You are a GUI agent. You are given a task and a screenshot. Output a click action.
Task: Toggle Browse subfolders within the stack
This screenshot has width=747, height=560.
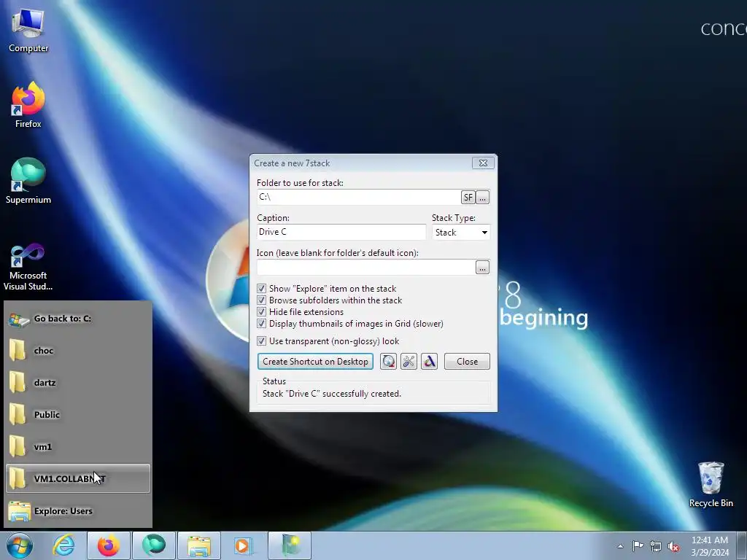pyautogui.click(x=261, y=300)
